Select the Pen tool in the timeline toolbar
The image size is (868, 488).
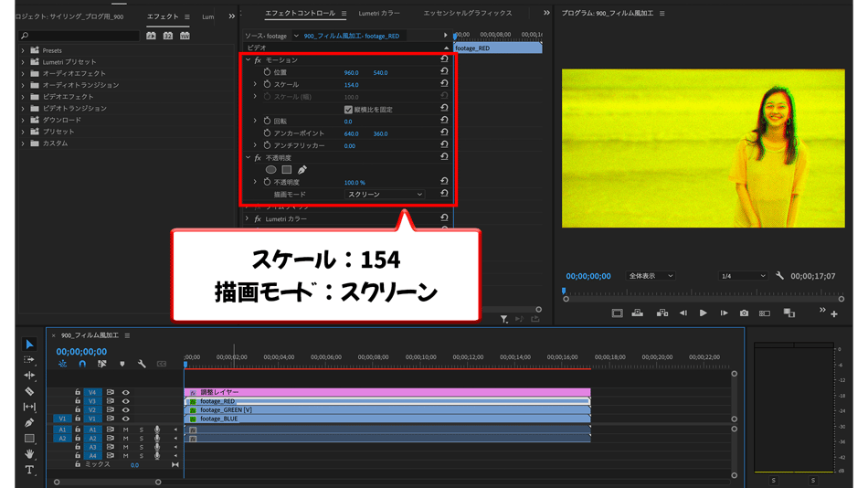point(29,422)
